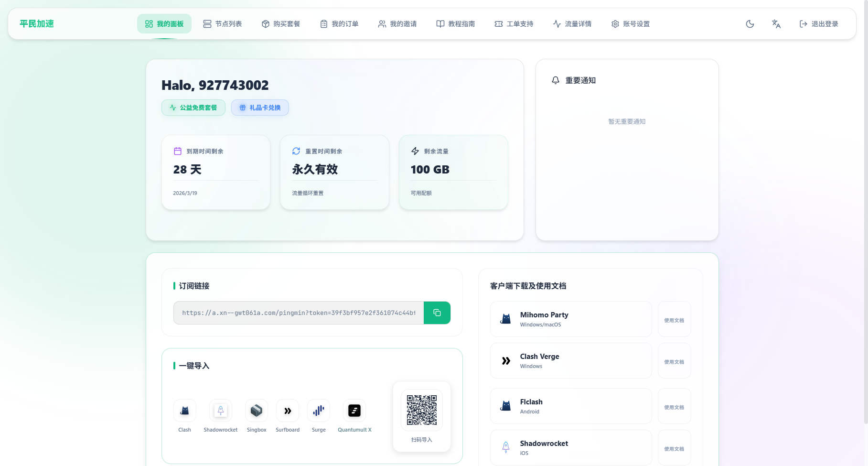
Task: Click 退出登录 to log out
Action: pos(819,24)
